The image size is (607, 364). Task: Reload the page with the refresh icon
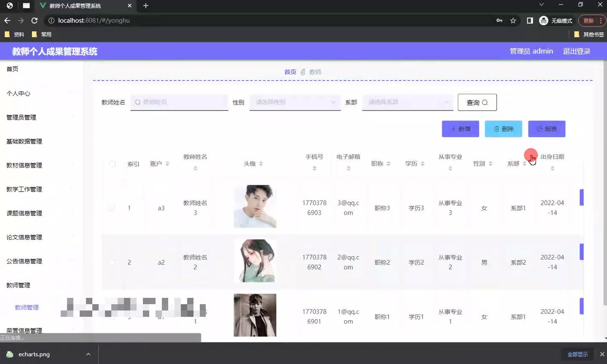pos(35,20)
